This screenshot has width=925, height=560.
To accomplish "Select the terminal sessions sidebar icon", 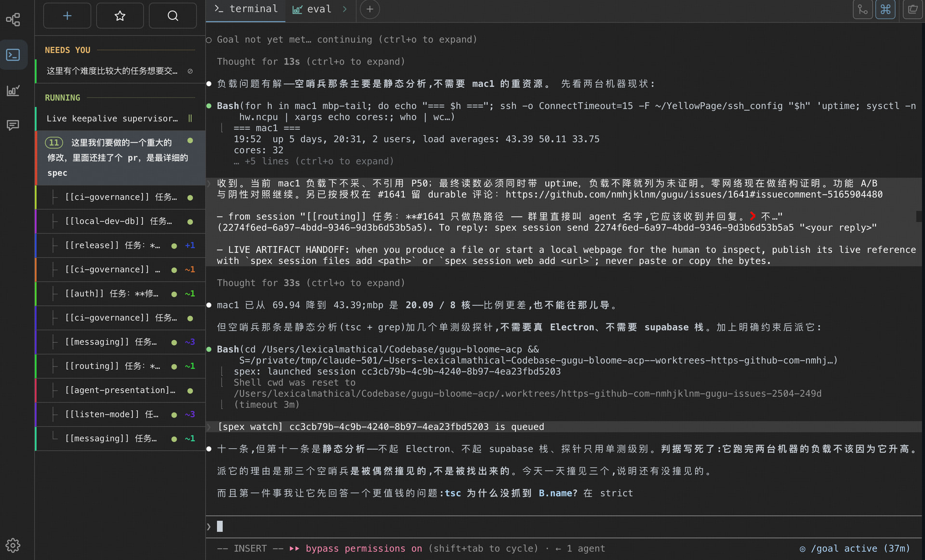I will pyautogui.click(x=13, y=55).
